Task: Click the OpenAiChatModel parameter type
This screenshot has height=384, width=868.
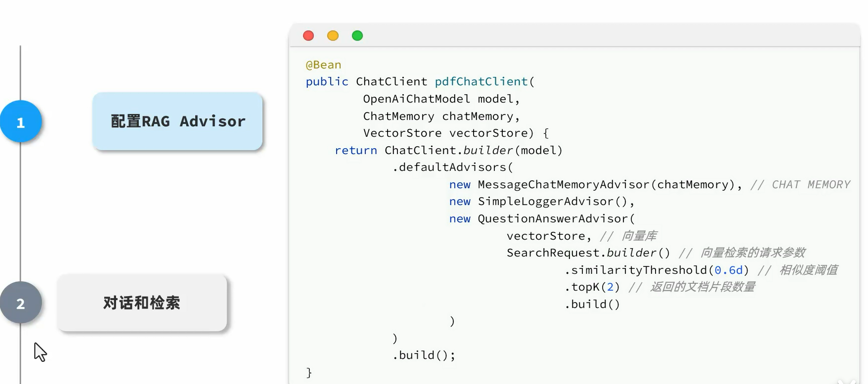Action: 416,99
